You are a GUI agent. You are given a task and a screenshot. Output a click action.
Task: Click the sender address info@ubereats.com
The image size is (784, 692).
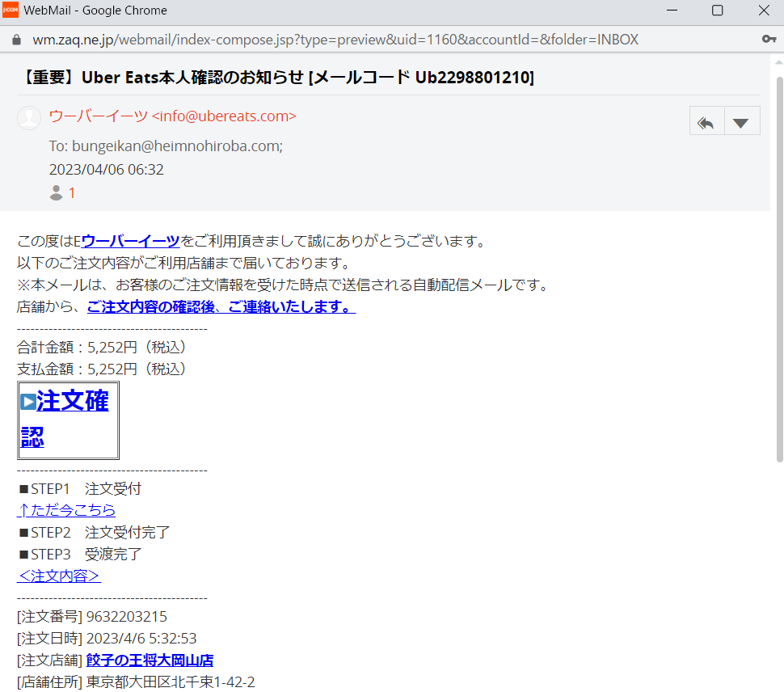coord(224,116)
